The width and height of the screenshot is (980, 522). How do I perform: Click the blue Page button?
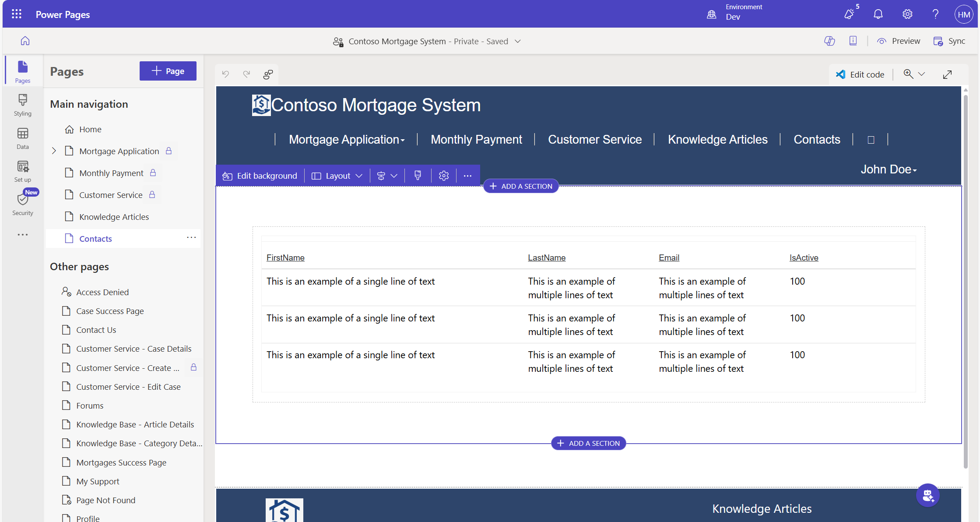(x=168, y=71)
